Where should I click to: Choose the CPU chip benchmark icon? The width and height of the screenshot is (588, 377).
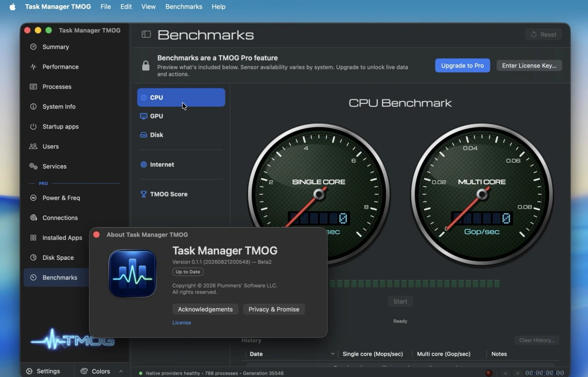pos(144,97)
